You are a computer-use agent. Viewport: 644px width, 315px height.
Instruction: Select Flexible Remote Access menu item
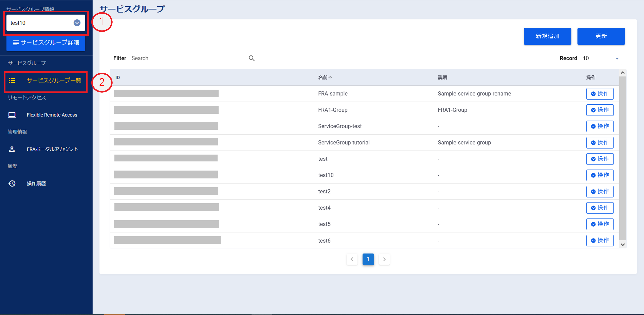(x=52, y=115)
